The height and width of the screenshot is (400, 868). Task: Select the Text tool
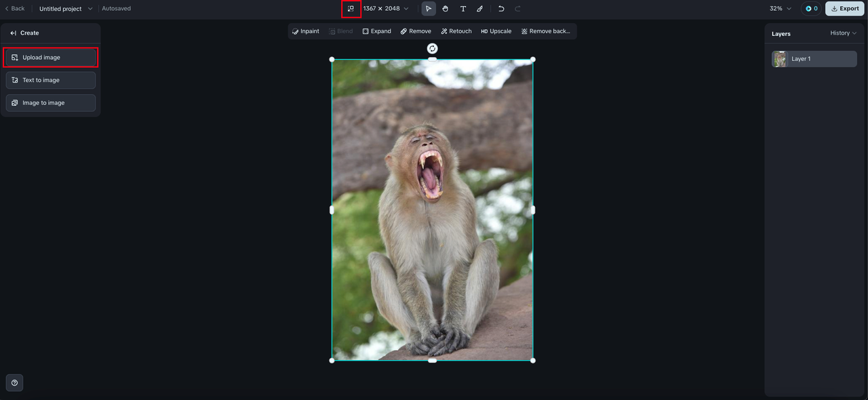463,9
